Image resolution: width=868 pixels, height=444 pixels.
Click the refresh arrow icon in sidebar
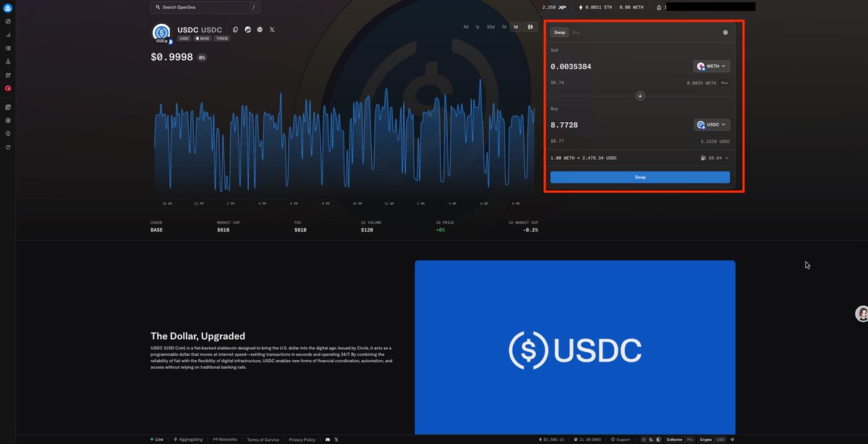8,148
